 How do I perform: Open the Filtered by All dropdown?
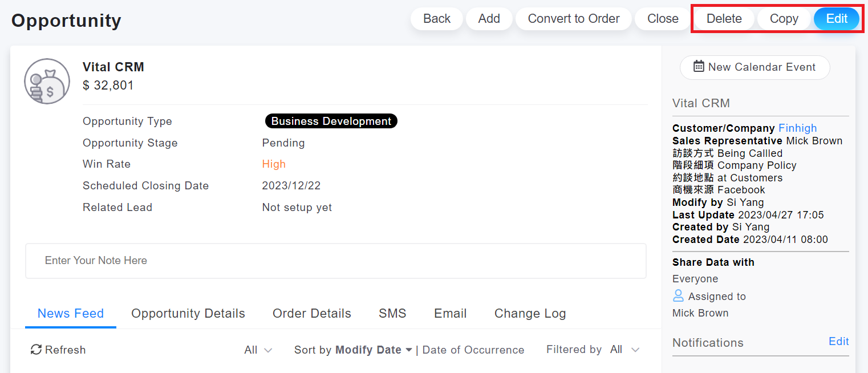[x=624, y=350]
